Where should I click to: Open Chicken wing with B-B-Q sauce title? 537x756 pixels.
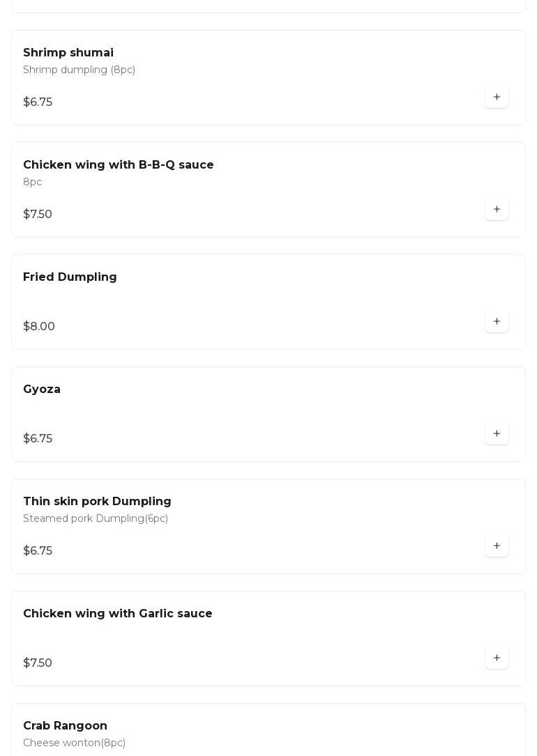click(119, 165)
